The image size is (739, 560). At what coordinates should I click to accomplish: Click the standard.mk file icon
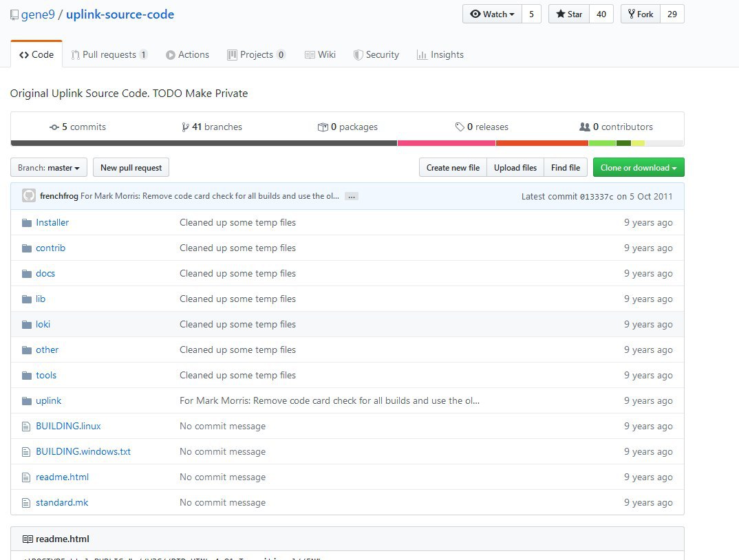[x=26, y=503]
